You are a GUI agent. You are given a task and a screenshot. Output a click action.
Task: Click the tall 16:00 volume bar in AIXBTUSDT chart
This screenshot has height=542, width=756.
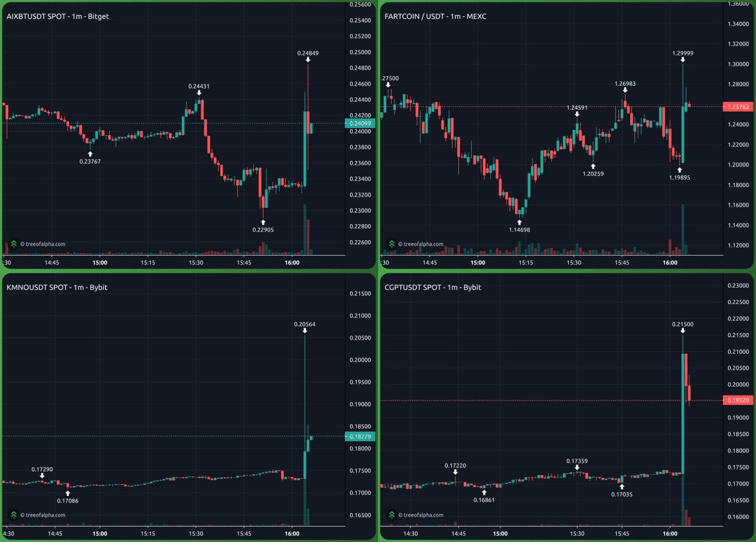305,230
